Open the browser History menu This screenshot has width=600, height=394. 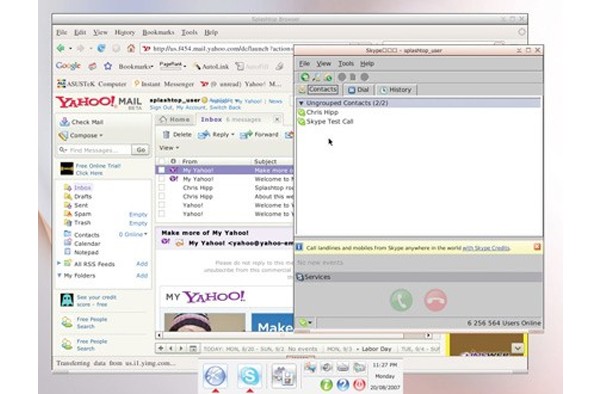(x=125, y=33)
